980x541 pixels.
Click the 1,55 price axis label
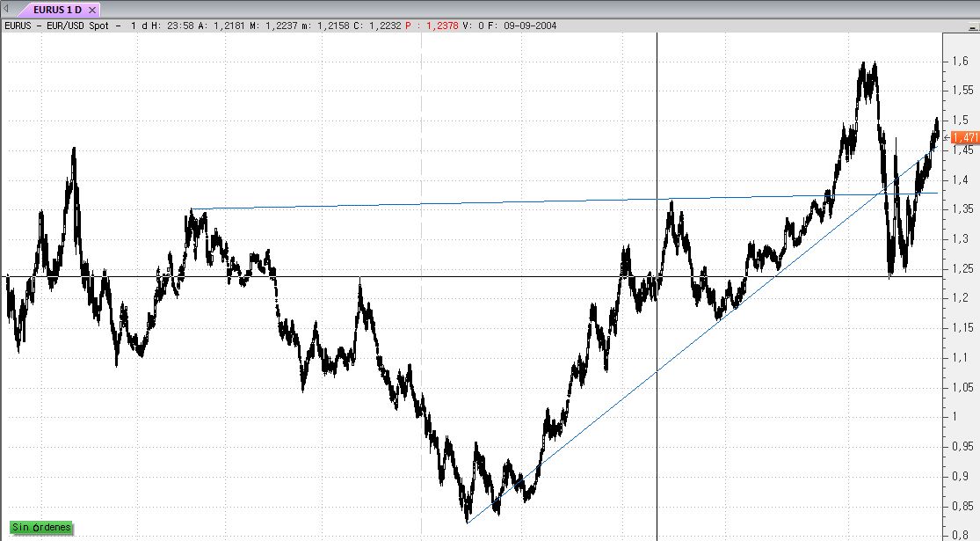(962, 90)
